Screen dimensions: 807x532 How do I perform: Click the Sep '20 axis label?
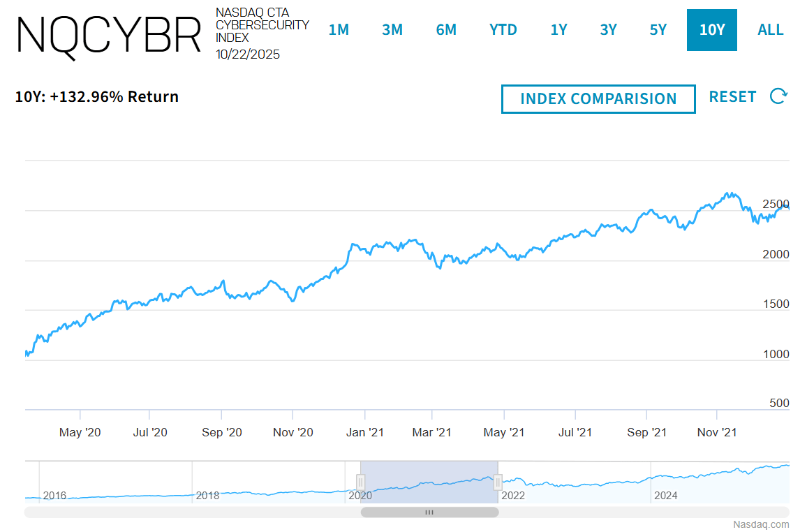pyautogui.click(x=222, y=432)
